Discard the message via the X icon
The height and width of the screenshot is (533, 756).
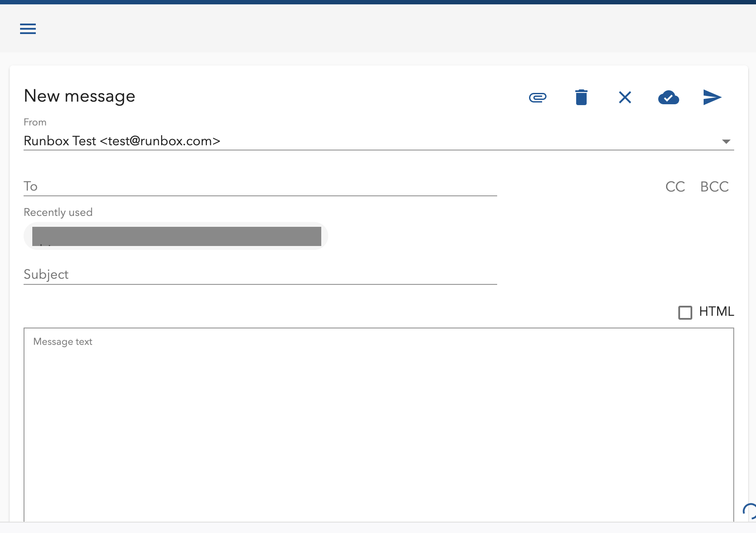point(625,97)
